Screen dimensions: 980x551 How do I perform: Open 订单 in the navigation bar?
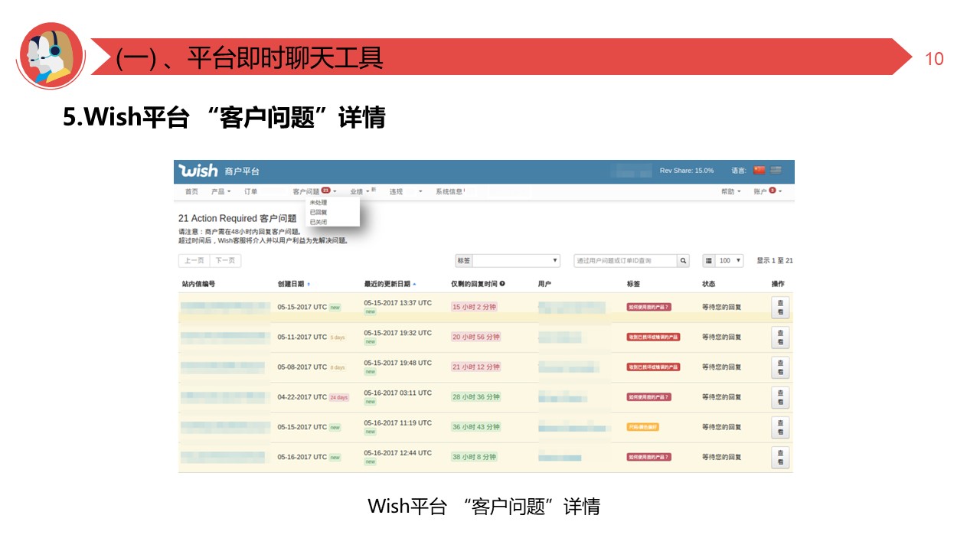251,191
